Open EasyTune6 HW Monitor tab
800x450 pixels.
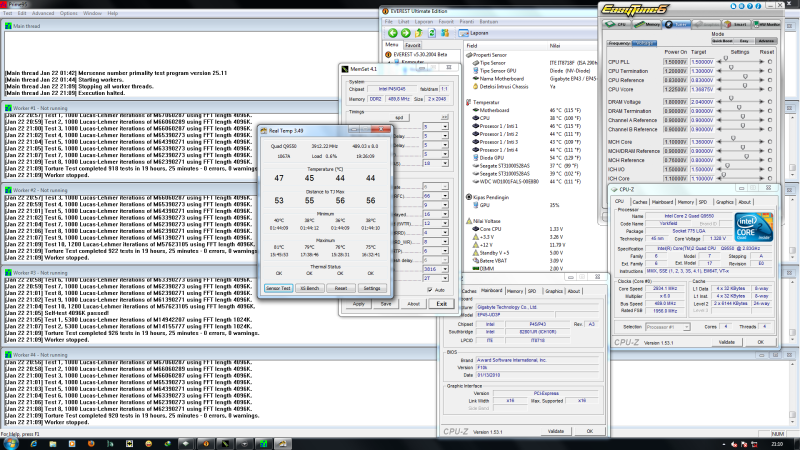[x=766, y=24]
